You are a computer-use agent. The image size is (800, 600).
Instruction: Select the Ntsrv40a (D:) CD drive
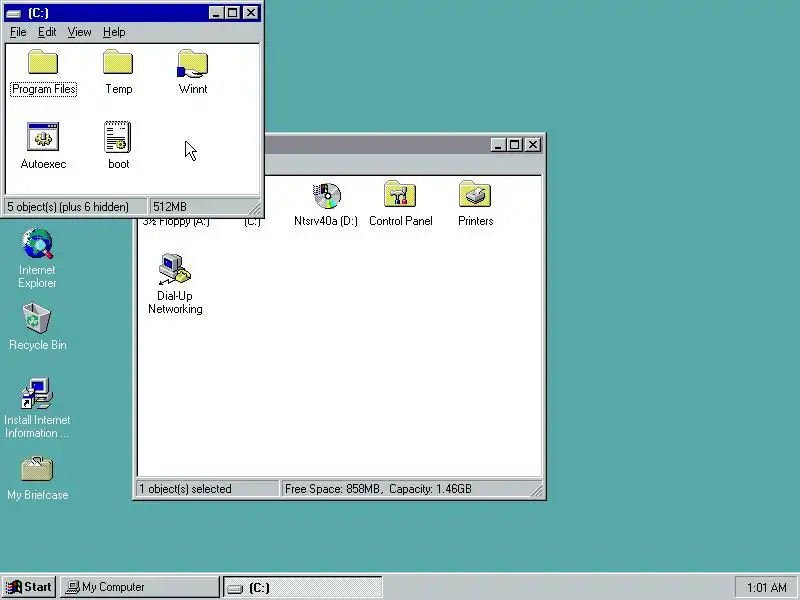326,204
